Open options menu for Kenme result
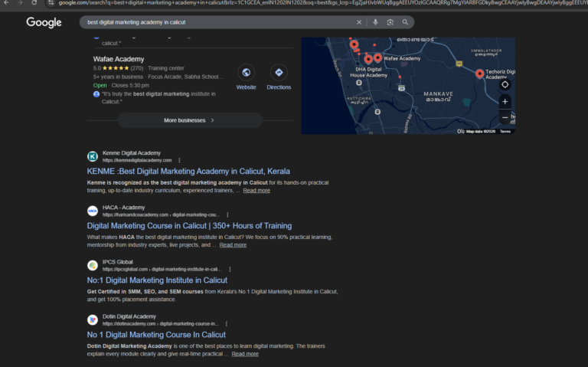This screenshot has width=588, height=367. tap(178, 160)
